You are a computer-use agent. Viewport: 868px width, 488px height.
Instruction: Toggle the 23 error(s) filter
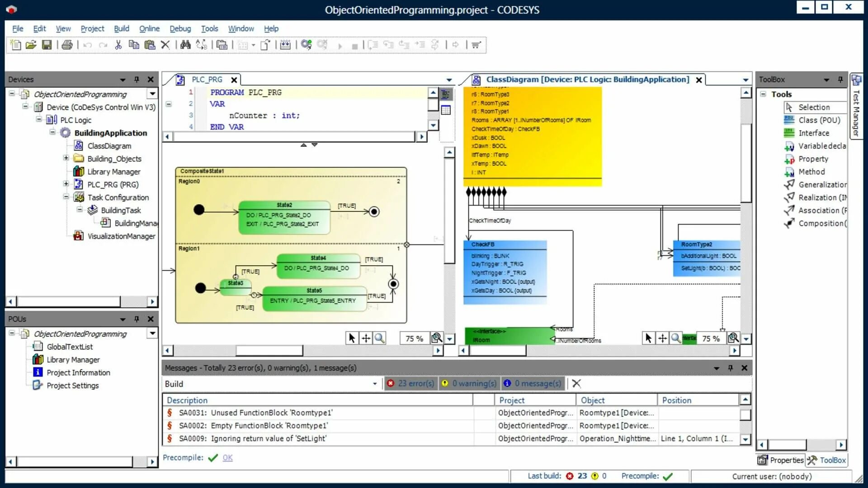point(410,383)
